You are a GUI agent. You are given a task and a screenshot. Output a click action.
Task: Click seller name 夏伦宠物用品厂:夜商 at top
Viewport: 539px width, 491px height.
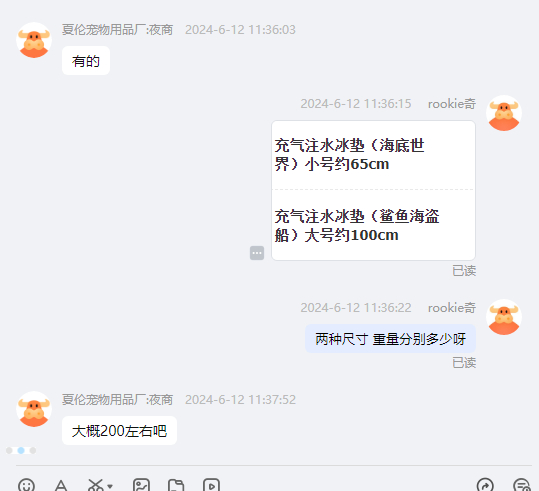[x=117, y=30]
